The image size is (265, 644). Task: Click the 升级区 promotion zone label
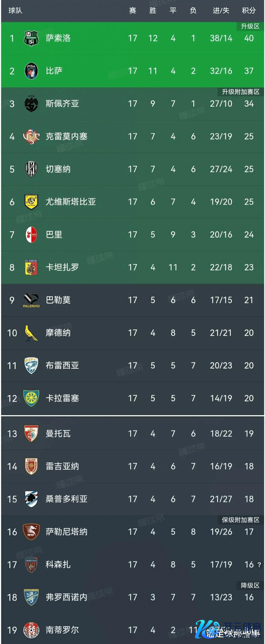click(250, 26)
